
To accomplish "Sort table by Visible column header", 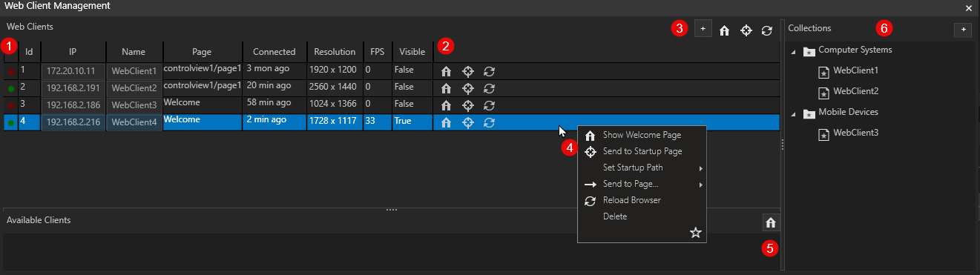I will pos(412,52).
